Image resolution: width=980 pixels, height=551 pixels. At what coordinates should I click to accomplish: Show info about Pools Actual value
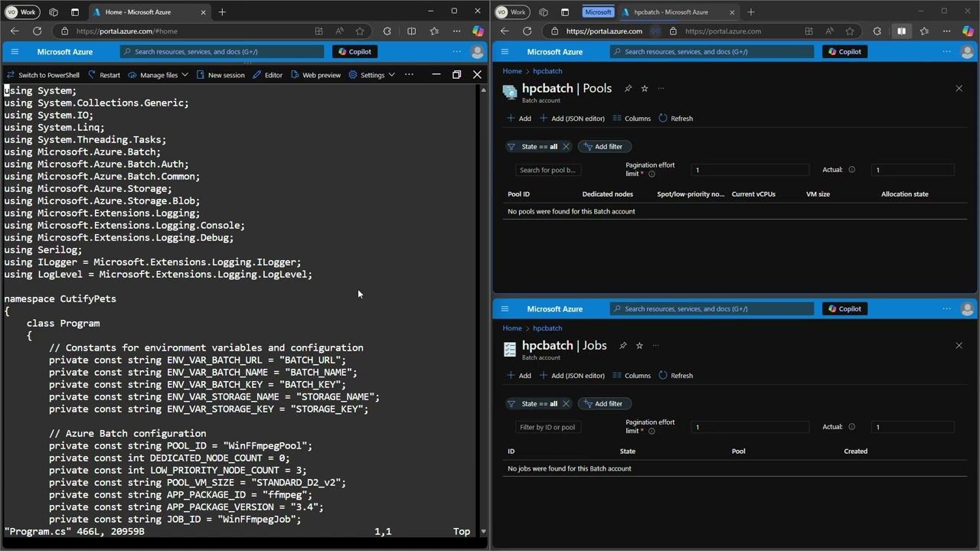click(851, 170)
